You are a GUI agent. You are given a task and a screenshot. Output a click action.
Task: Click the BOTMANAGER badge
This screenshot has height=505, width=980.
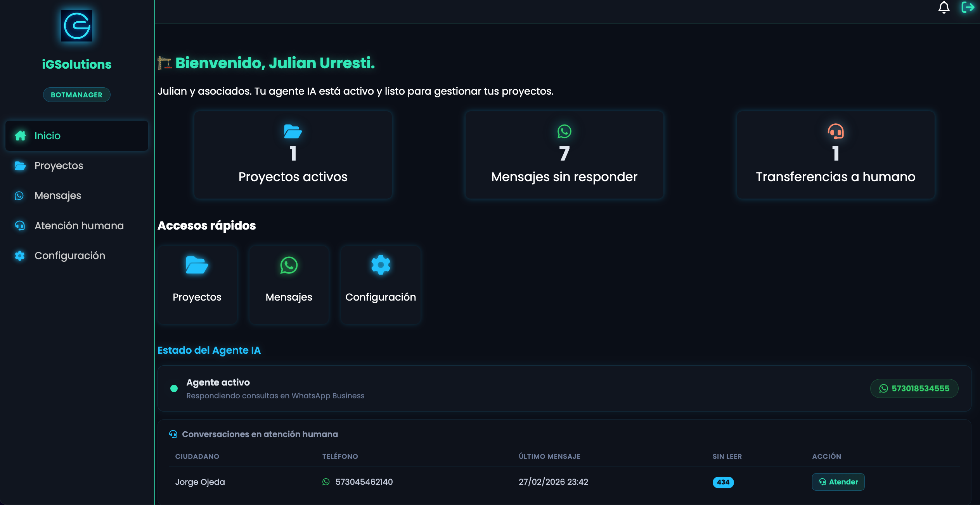76,94
